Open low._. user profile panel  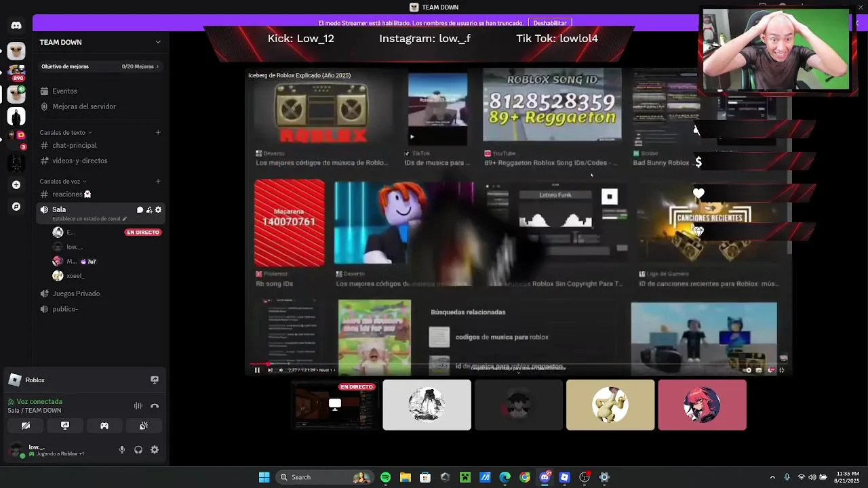[47, 450]
